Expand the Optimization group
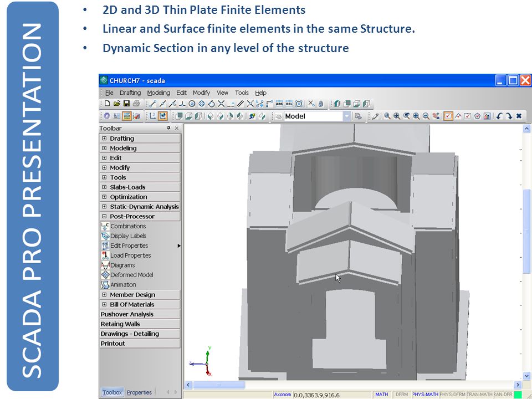 click(x=104, y=197)
